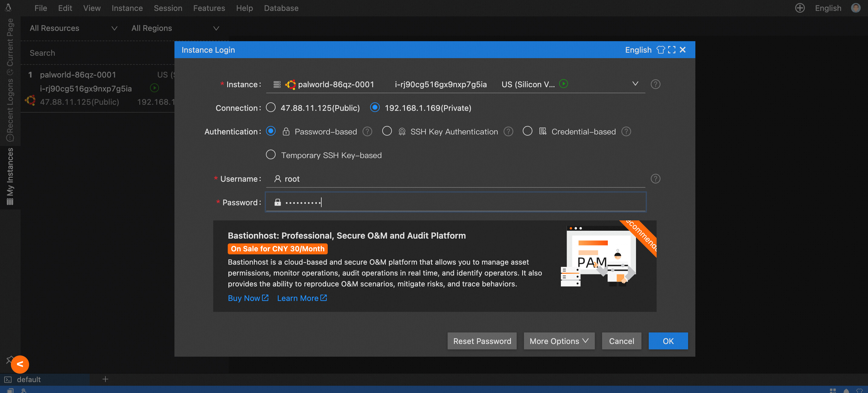Click the On Sale for CNY 30/Month badge
Screen dimensions: 868x393
[278, 249]
